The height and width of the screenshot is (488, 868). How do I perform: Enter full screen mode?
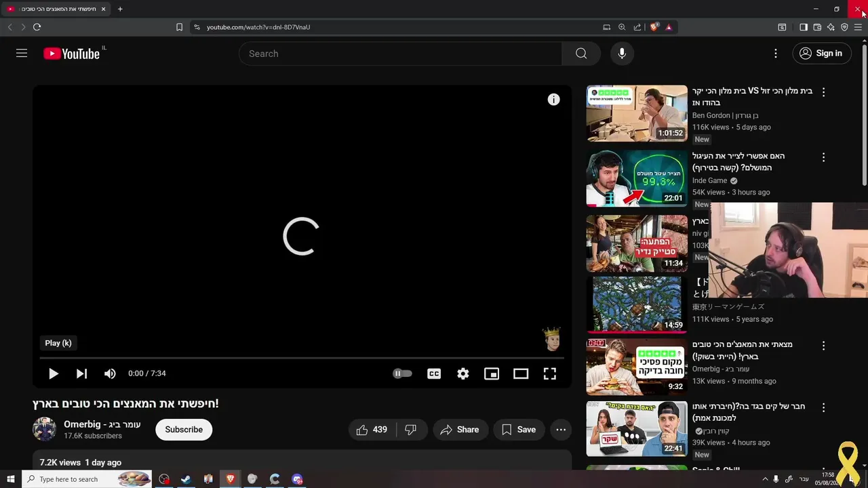click(550, 373)
